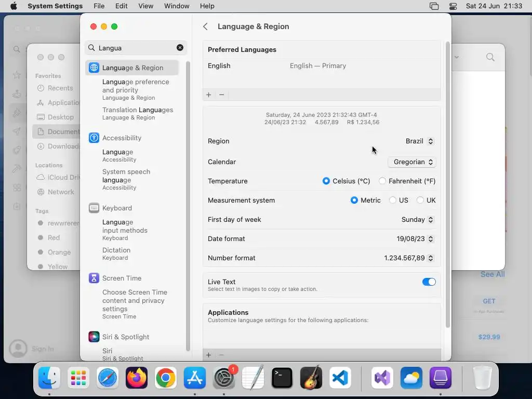Open GarageBand from the Dock

pyautogui.click(x=311, y=378)
